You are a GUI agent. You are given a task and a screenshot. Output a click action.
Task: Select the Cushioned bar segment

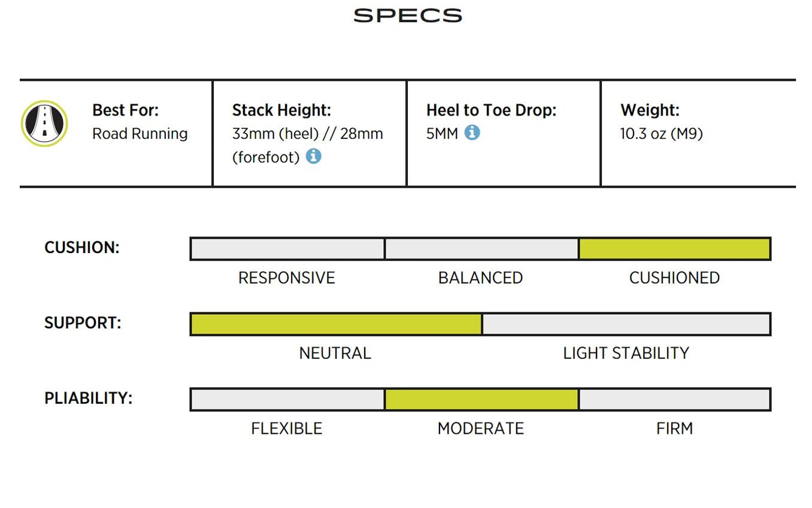[x=674, y=249]
